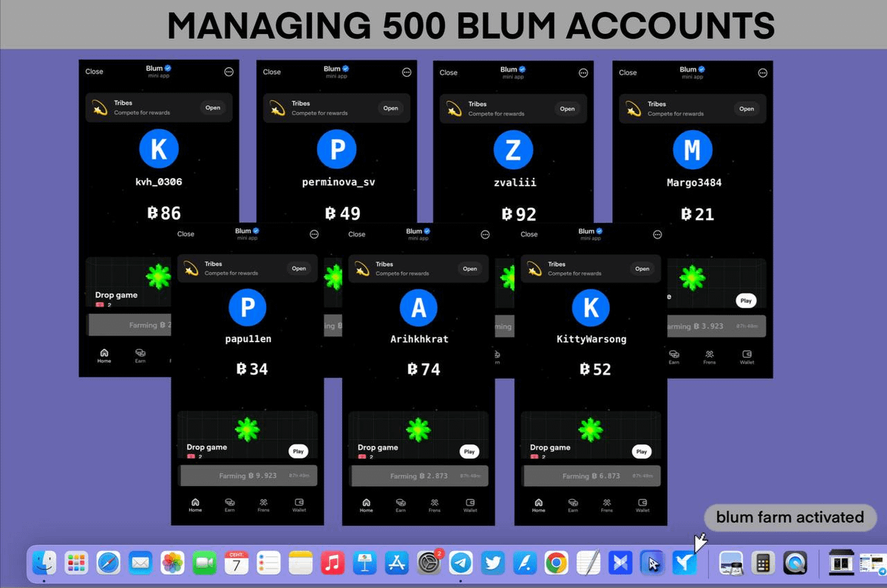Click the balance 74 in Arihkhkrat window
This screenshot has width=887, height=588.
coord(424,369)
